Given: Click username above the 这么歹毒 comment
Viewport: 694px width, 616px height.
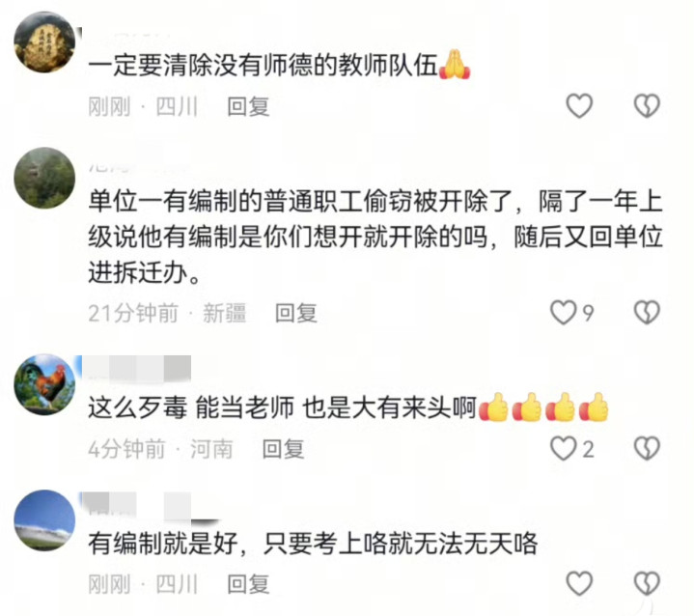Looking at the screenshot, I should 137,368.
